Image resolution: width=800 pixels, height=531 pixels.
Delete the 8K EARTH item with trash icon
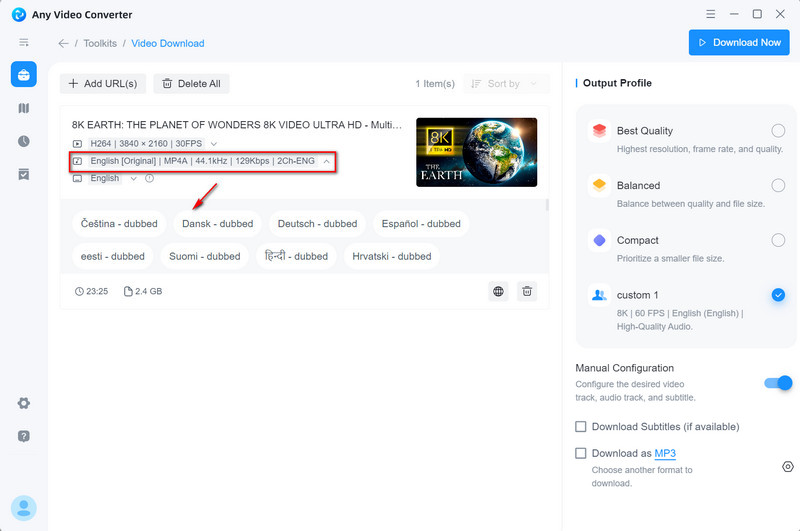coord(527,291)
